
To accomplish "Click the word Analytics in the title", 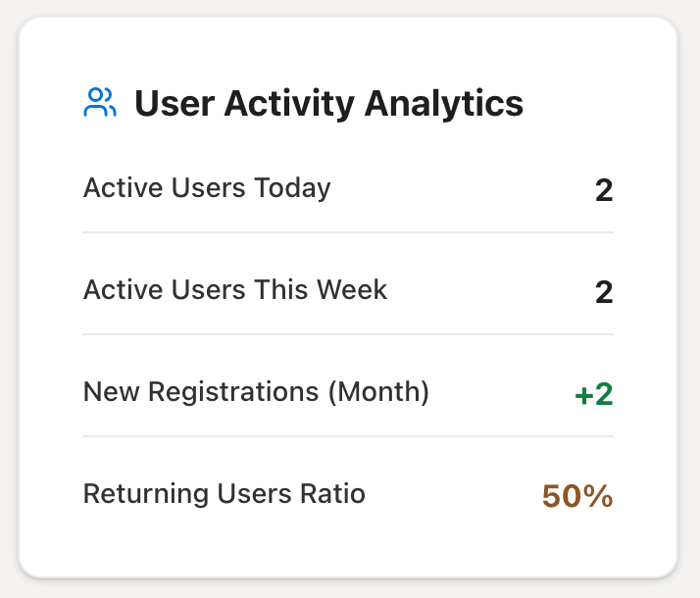I will tap(444, 105).
